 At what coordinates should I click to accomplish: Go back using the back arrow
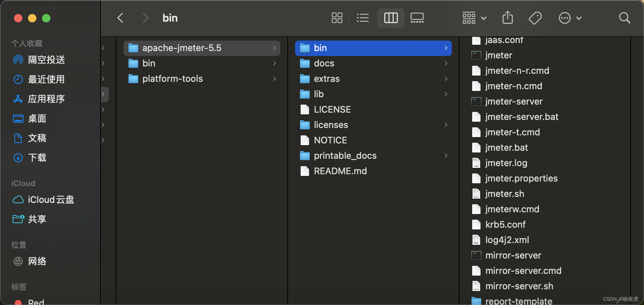[120, 18]
